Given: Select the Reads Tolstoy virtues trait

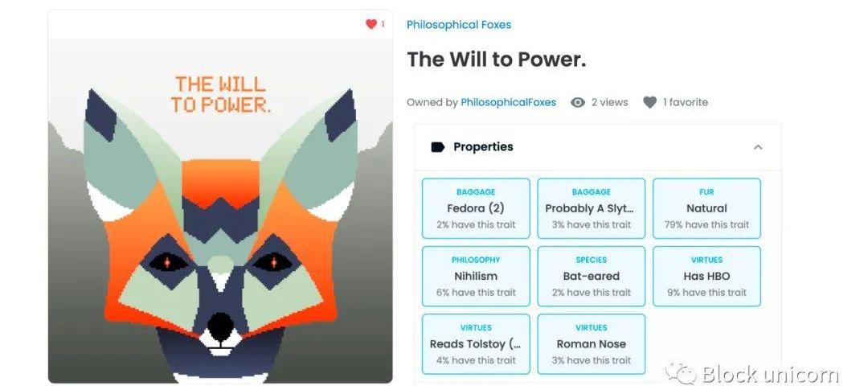Looking at the screenshot, I should coord(476,344).
